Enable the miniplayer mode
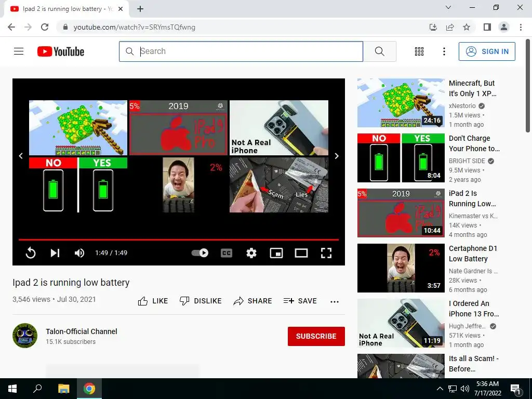The height and width of the screenshot is (399, 532). coord(276,253)
